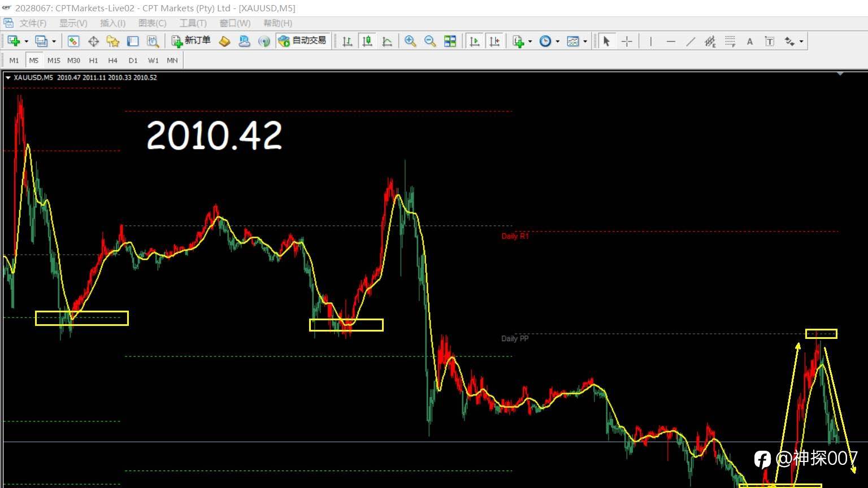Image resolution: width=868 pixels, height=488 pixels.
Task: Open the Market Watch panel icon
Action: (73, 41)
